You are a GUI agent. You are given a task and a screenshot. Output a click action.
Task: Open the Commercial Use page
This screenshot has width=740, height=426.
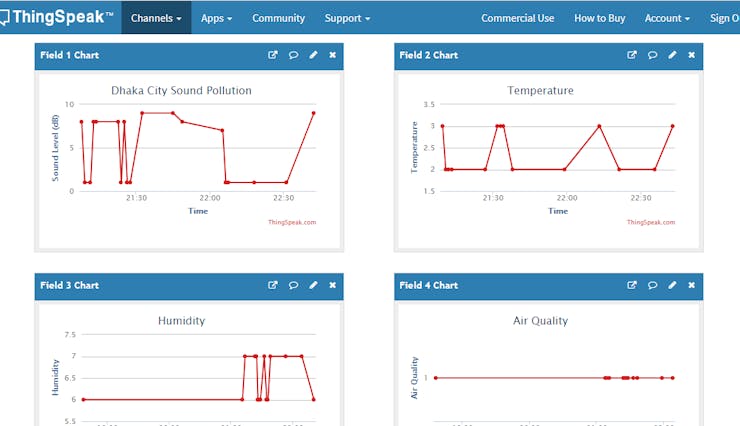click(518, 18)
